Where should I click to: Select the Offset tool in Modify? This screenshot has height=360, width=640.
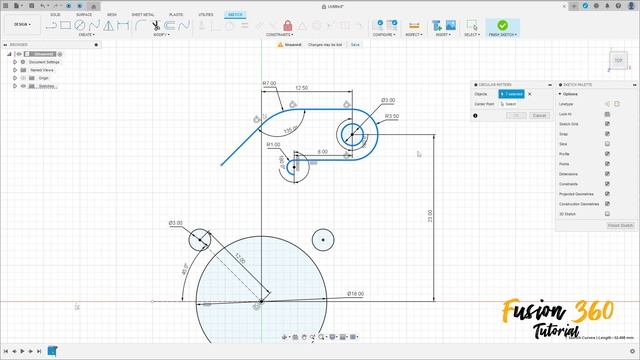coord(170,25)
